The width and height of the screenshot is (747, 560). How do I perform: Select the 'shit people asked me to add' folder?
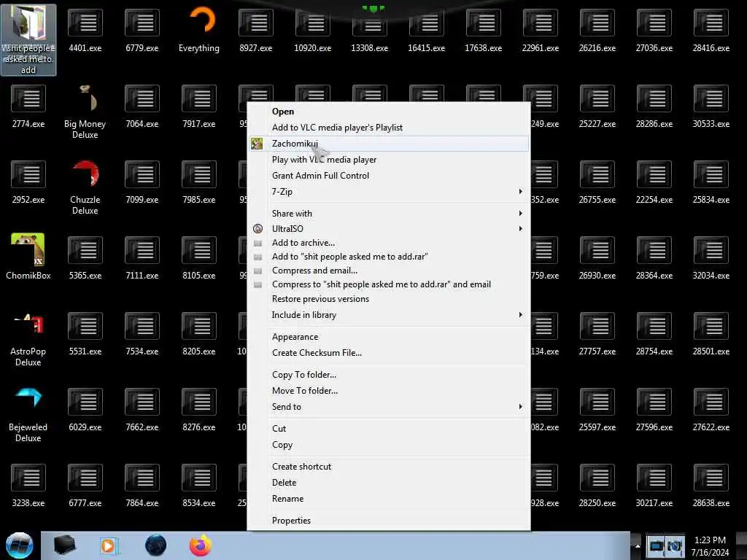[x=28, y=39]
